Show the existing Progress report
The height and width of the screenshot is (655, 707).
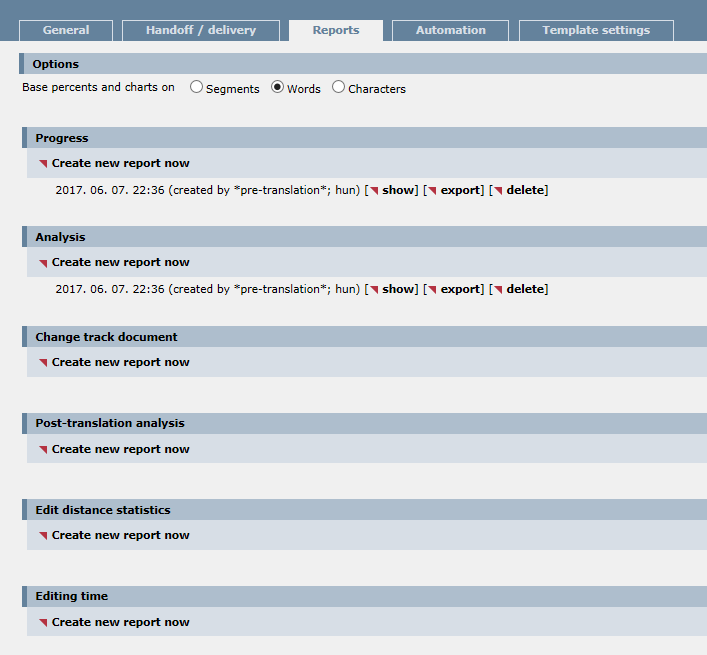(x=397, y=190)
